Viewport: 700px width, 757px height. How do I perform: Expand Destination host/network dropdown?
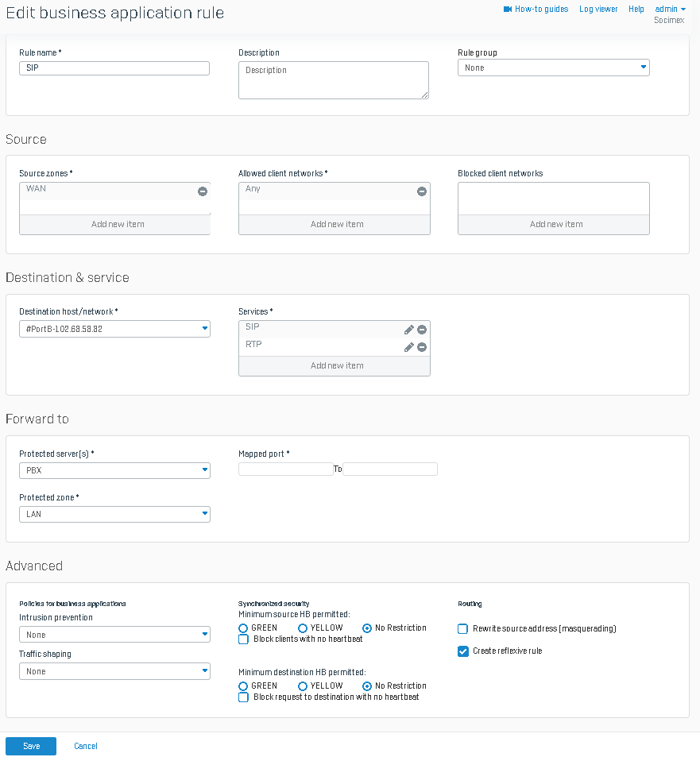point(114,329)
